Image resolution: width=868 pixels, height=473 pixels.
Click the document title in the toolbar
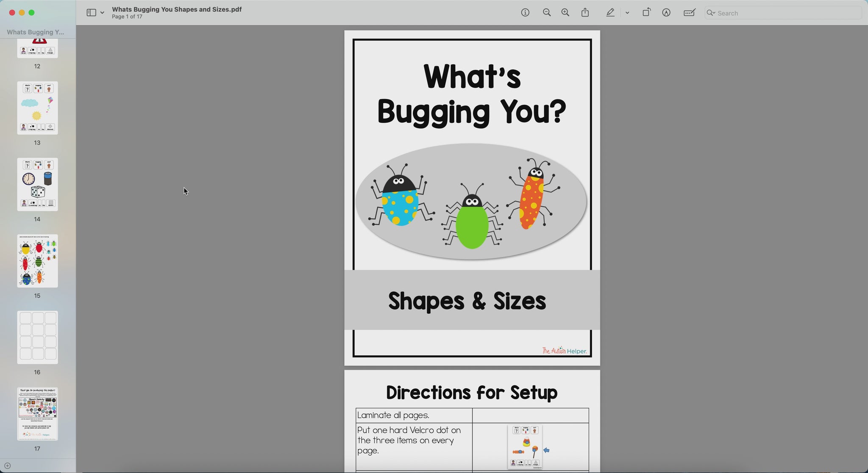pos(177,9)
